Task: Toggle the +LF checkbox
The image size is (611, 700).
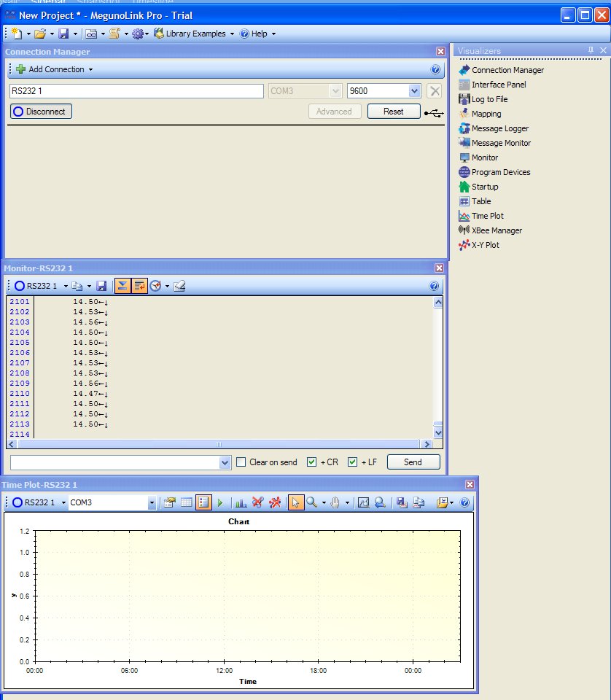Action: pos(353,462)
